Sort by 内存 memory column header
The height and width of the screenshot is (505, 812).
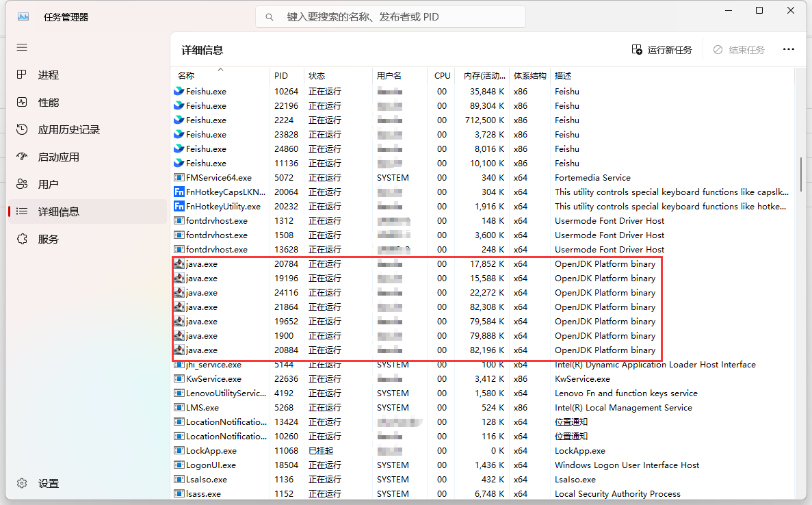click(x=482, y=76)
